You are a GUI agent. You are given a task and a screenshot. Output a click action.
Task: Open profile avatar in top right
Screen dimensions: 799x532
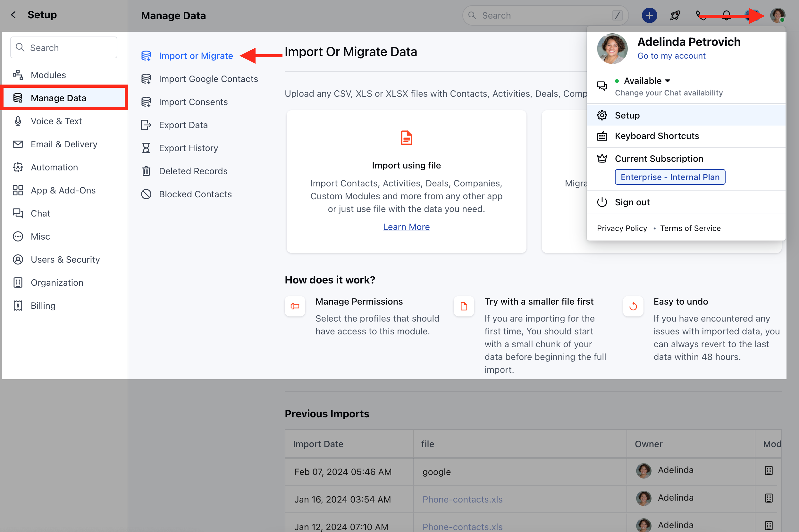pos(777,16)
